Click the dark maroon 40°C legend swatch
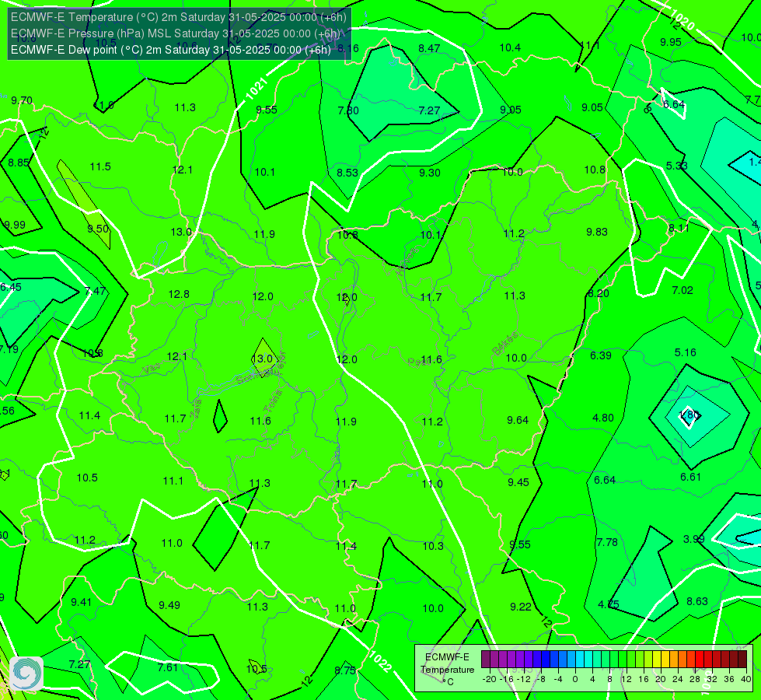Screen dimensions: 761x700 coord(742,660)
